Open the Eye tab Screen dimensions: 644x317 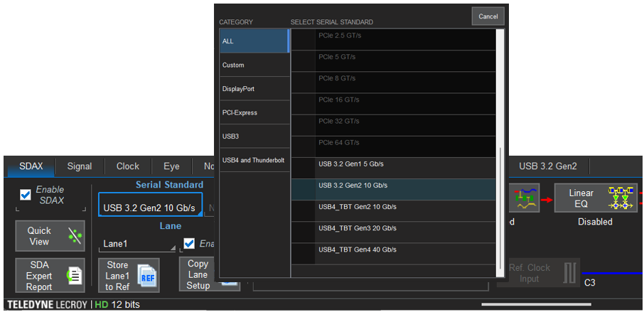point(172,166)
